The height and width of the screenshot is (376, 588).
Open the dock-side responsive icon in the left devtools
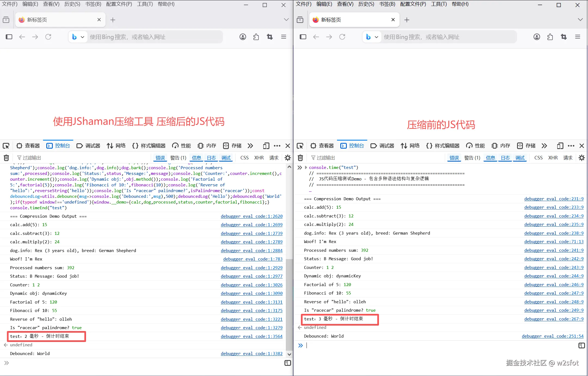266,146
